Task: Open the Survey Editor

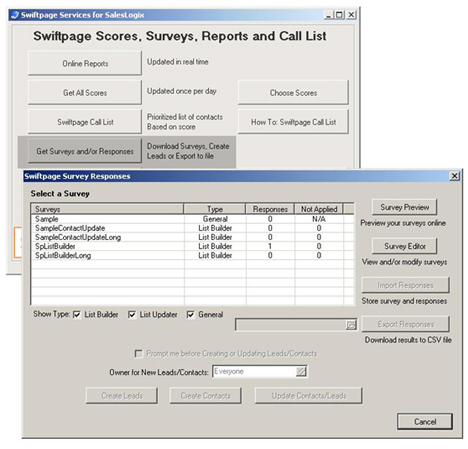Action: [x=404, y=246]
